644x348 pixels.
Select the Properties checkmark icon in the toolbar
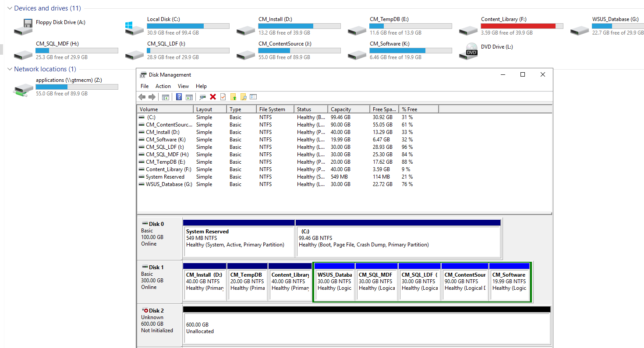(223, 97)
